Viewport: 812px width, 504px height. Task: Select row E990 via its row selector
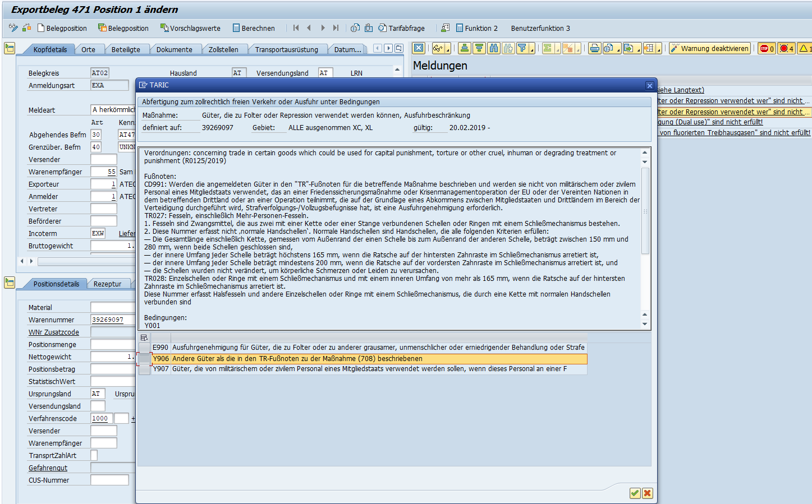click(x=144, y=348)
